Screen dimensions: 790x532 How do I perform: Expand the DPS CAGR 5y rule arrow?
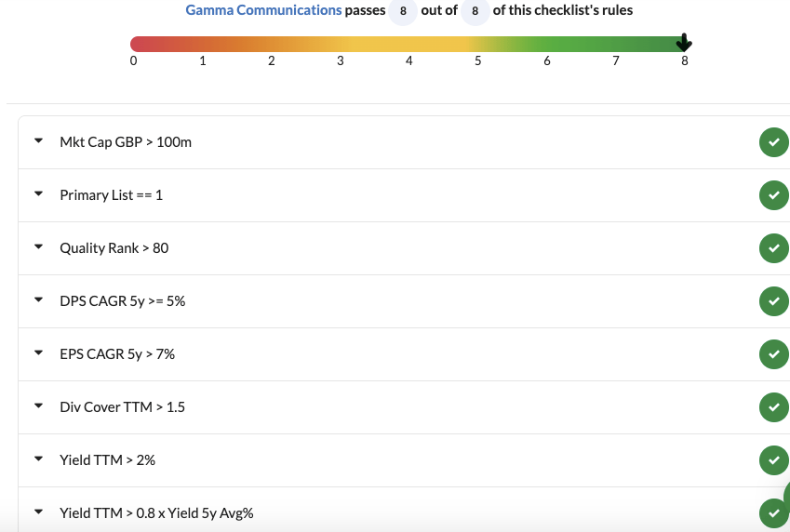[38, 300]
